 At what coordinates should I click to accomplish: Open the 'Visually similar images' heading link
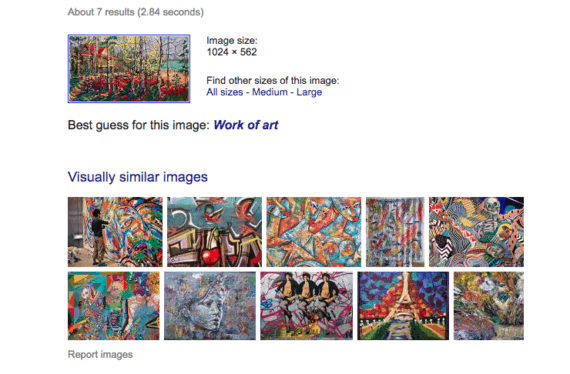137,177
